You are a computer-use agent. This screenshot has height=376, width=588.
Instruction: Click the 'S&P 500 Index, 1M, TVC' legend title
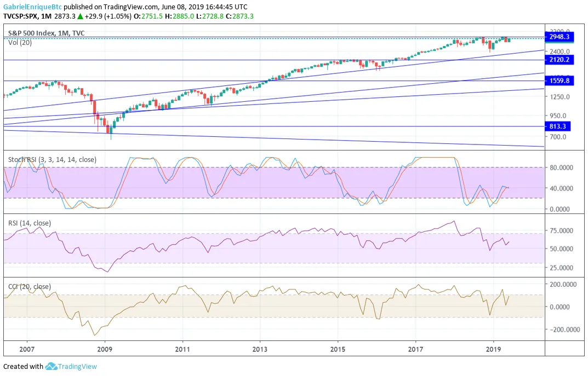pyautogui.click(x=47, y=33)
